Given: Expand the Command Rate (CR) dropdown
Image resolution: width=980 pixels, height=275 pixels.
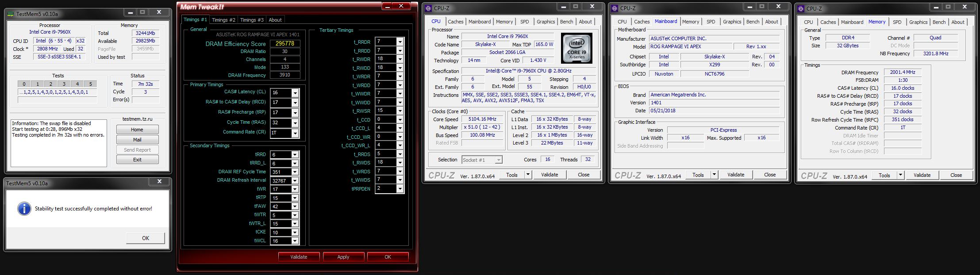Looking at the screenshot, I should 295,133.
